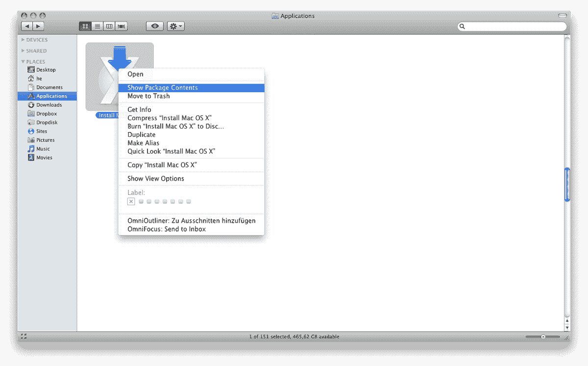
Task: Choose Show Package Contents
Action: (x=162, y=87)
